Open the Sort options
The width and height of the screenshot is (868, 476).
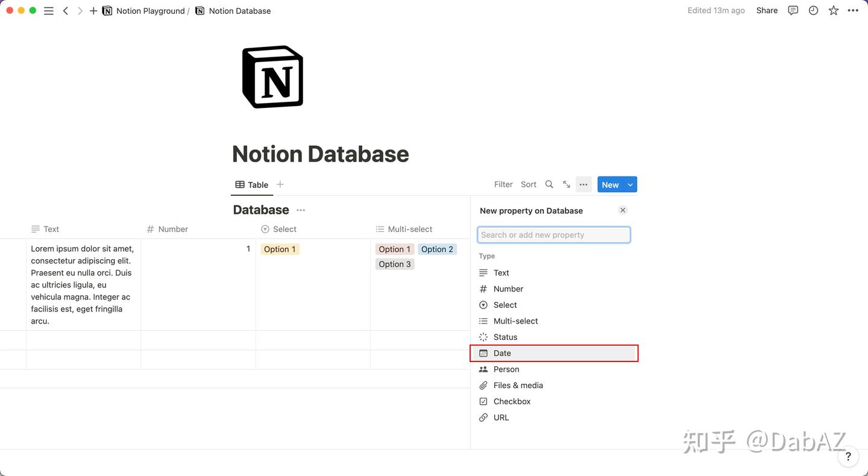click(x=528, y=184)
